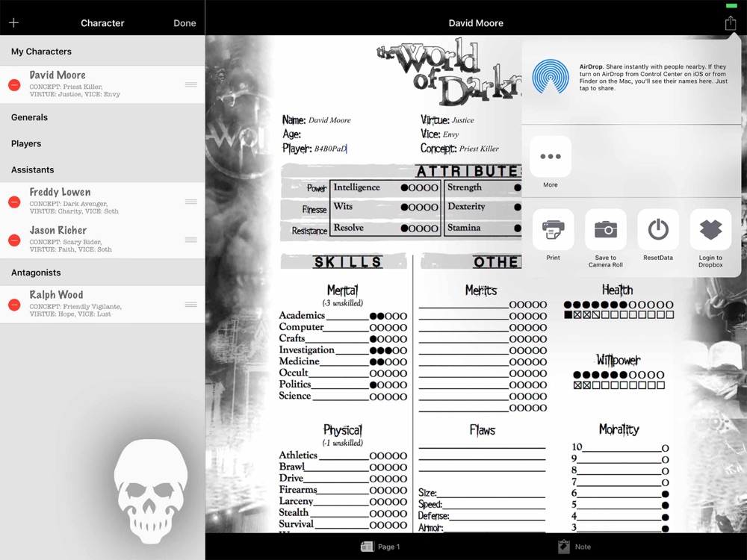Mark a Willpower spent box
Image resolution: width=747 pixels, height=560 pixels.
coord(619,385)
